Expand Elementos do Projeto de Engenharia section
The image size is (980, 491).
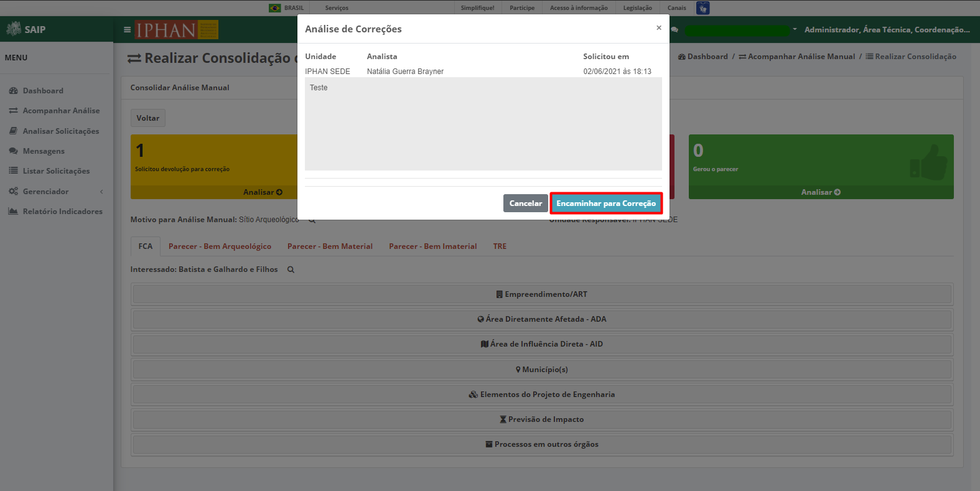(x=542, y=395)
